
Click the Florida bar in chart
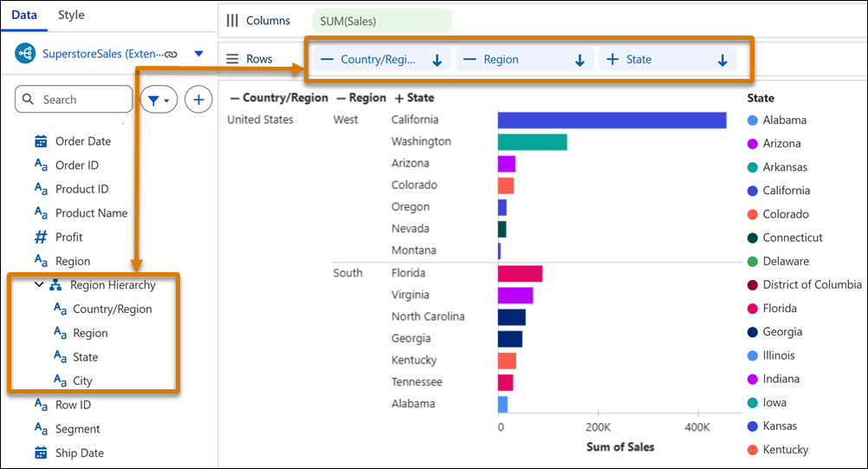click(x=520, y=274)
